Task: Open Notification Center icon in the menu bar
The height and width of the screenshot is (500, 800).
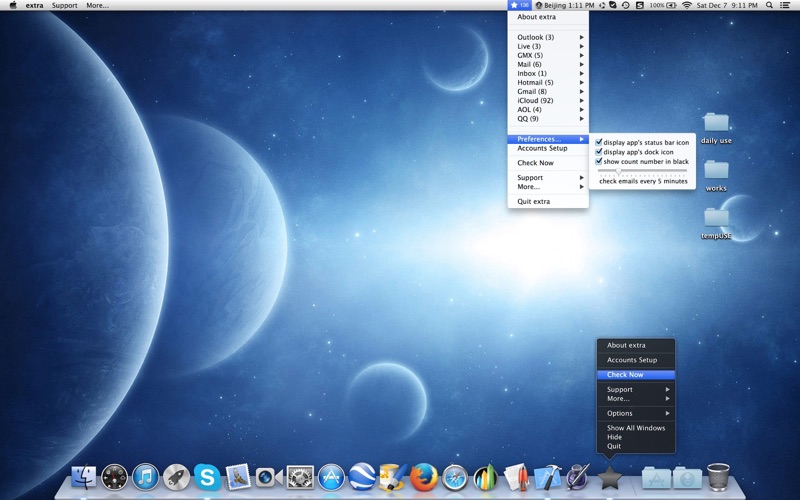Action: pyautogui.click(x=785, y=5)
